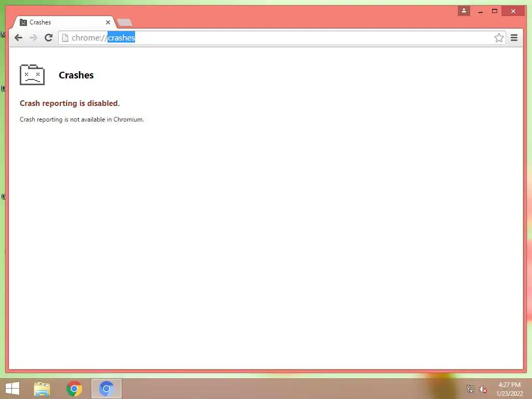Click the Chromium taskbar icon

106,389
